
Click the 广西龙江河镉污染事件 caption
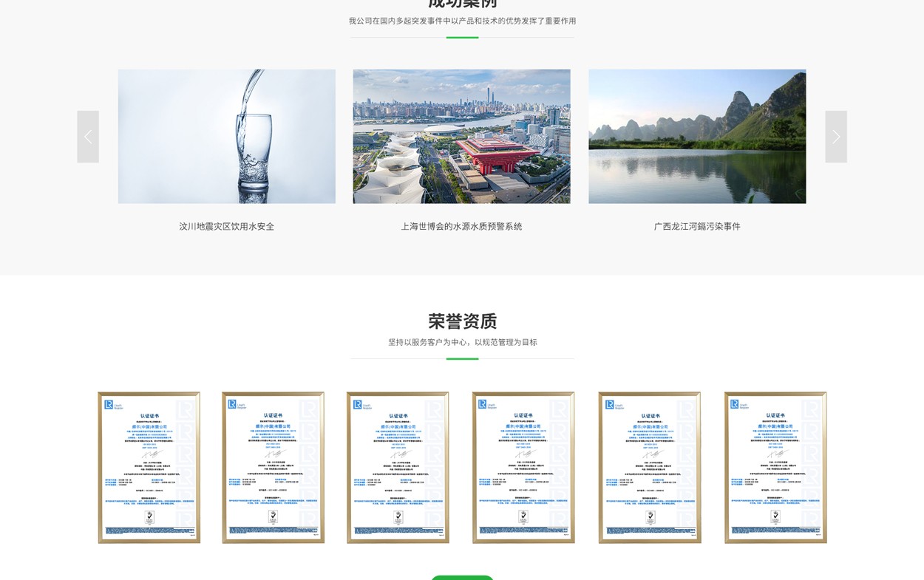[697, 227]
